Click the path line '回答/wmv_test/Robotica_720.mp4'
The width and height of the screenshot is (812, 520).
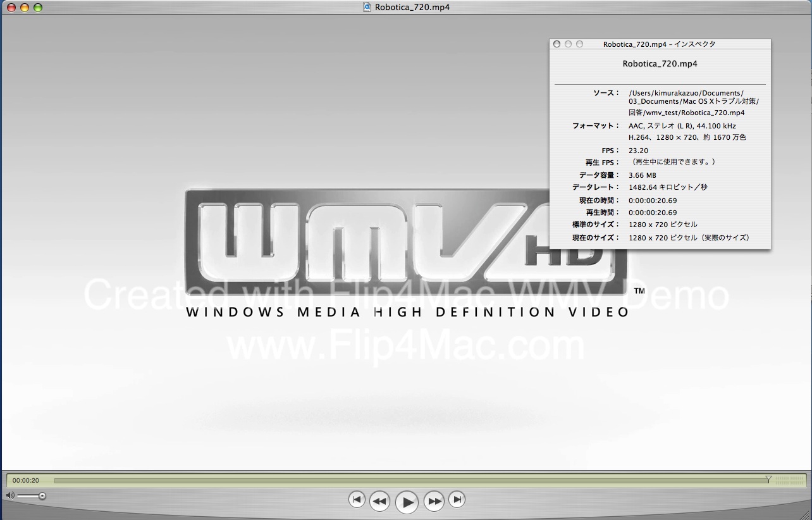687,113
